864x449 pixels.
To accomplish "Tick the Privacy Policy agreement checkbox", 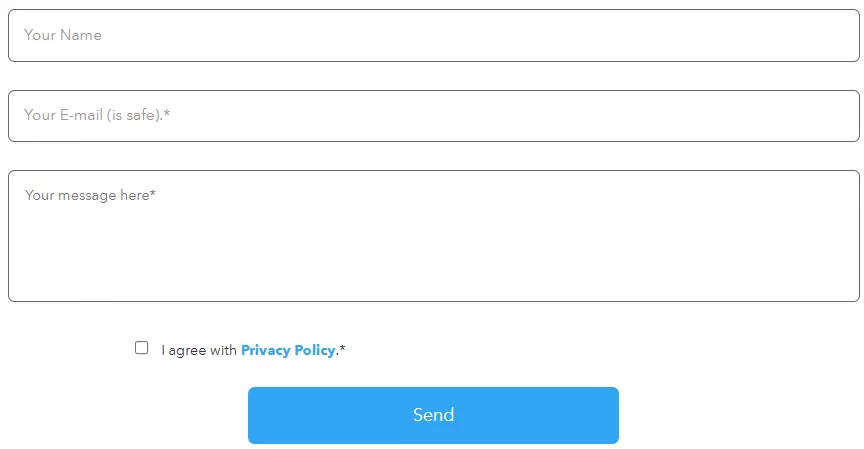I will 142,348.
